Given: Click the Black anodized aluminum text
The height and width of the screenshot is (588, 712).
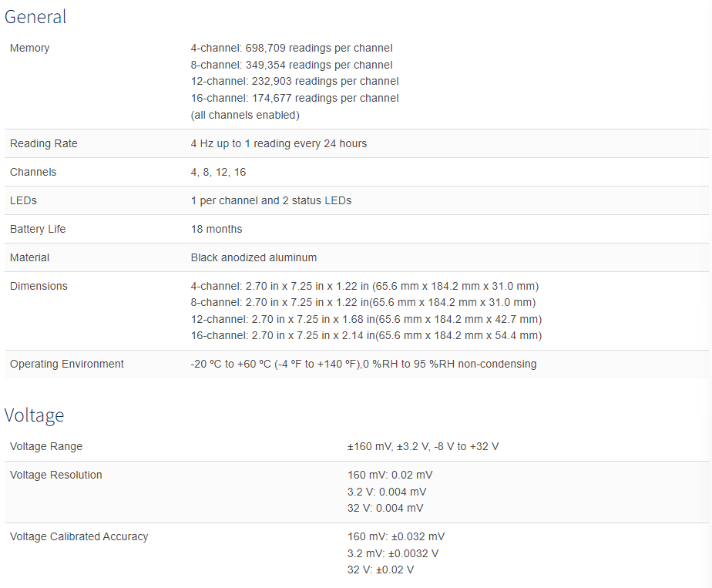Looking at the screenshot, I should [x=254, y=258].
